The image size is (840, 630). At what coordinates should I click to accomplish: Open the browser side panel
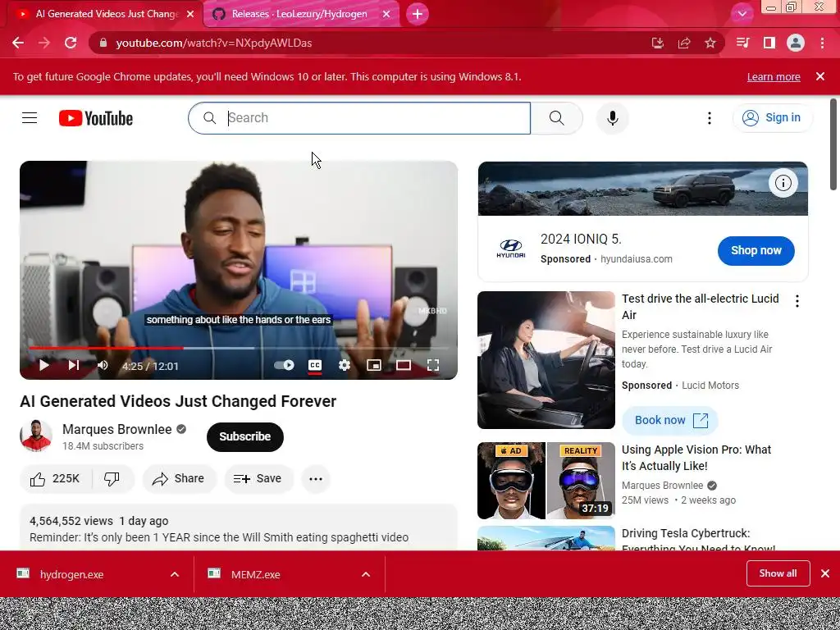click(769, 43)
